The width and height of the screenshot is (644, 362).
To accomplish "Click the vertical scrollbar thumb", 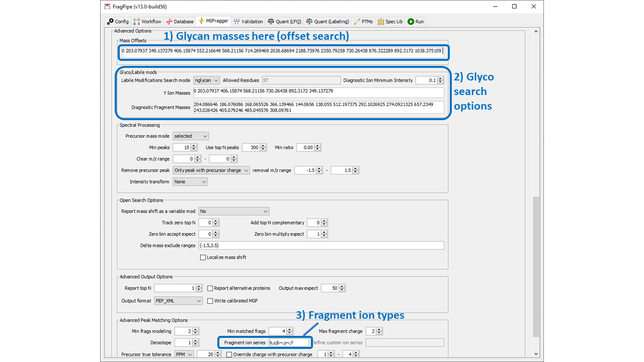I will coord(535,266).
